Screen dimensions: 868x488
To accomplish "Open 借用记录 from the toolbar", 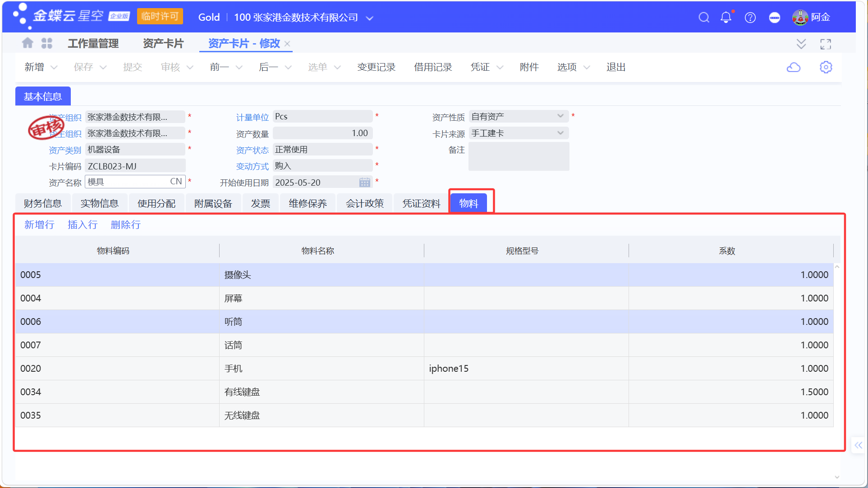I will (433, 67).
